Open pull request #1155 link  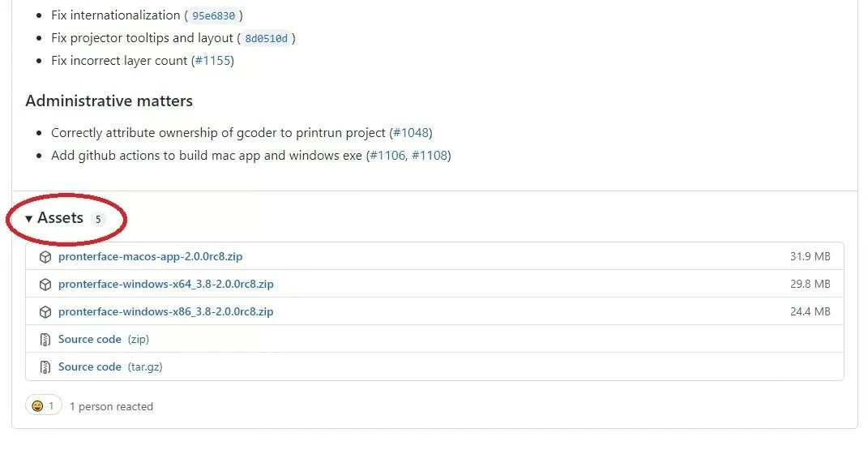pyautogui.click(x=213, y=61)
